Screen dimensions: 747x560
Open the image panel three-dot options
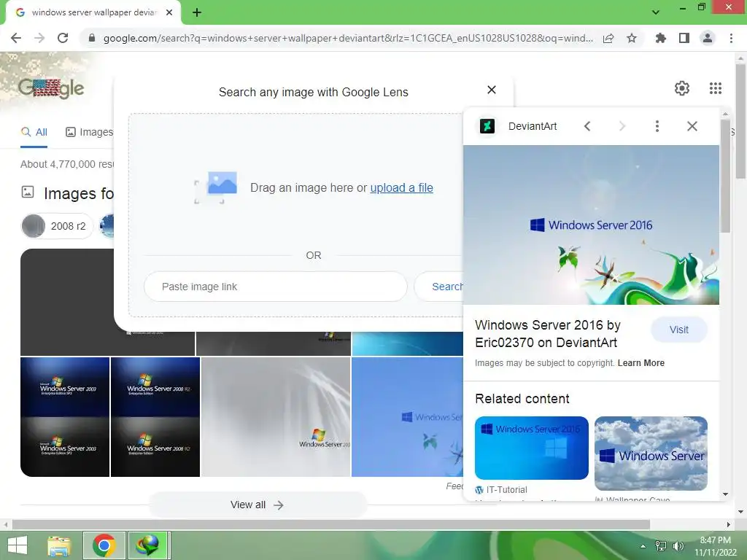657,126
